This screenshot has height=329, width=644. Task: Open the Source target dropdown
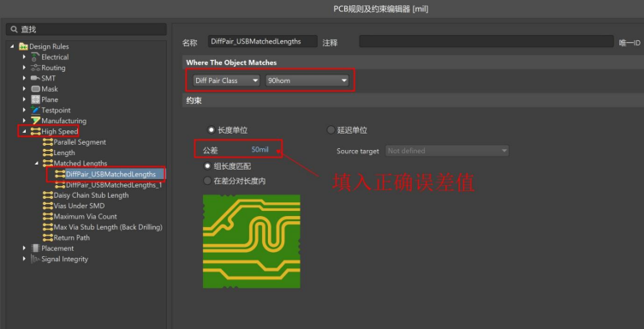coord(447,151)
